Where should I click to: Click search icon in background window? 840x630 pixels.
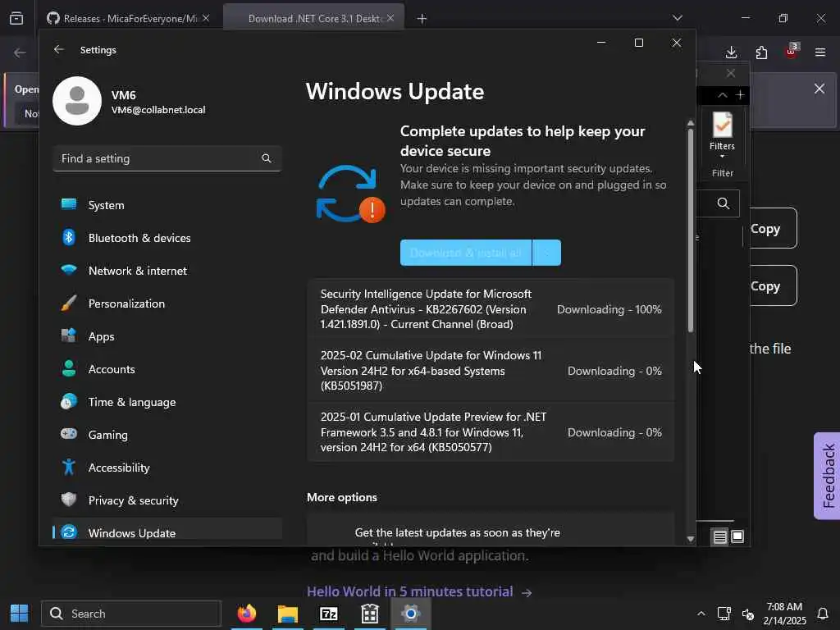724,203
